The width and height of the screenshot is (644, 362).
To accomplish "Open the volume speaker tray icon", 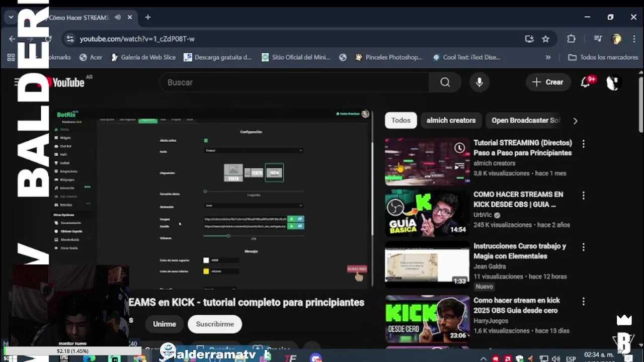I will (555, 359).
